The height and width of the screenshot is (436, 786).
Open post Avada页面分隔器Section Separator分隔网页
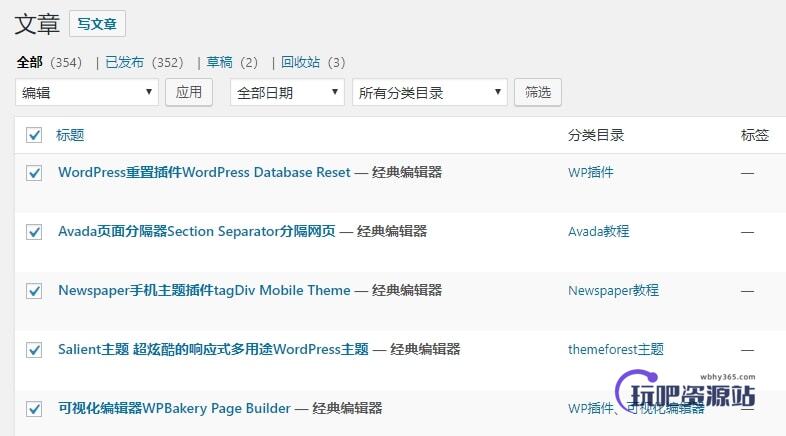[x=196, y=232]
